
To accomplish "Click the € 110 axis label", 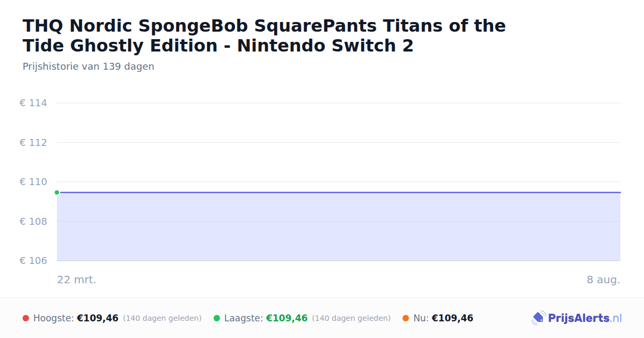I will tap(33, 182).
